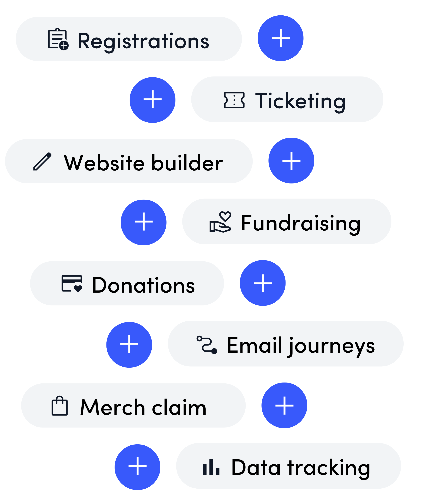Select the Data tracking text label
421x504 pixels.
click(301, 469)
